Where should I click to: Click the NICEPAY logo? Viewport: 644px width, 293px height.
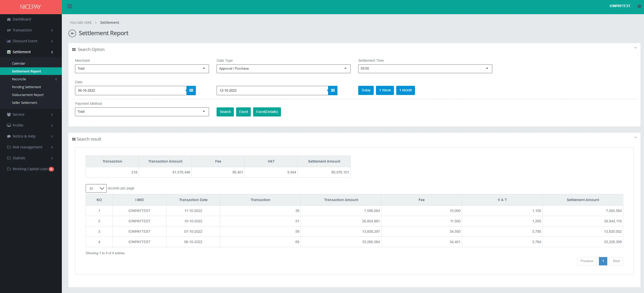(30, 7)
